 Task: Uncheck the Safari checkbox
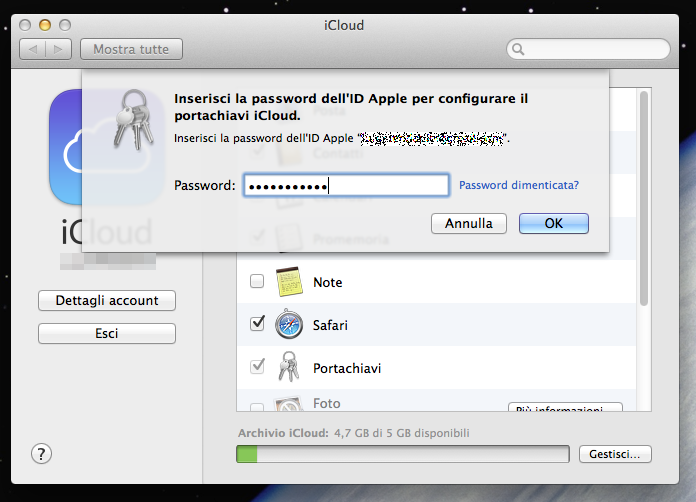(257, 323)
